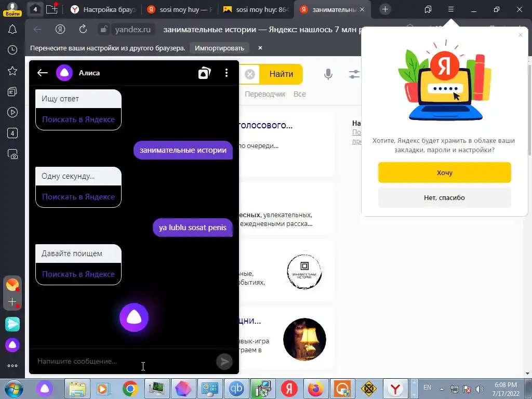
Task: Open Alice icon in left sidebar
Action: pyautogui.click(x=12, y=345)
